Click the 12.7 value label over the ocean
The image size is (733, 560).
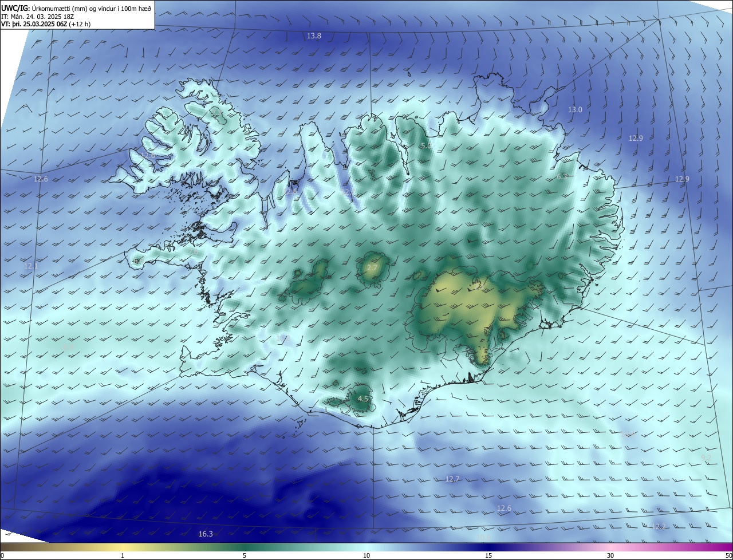pos(452,479)
